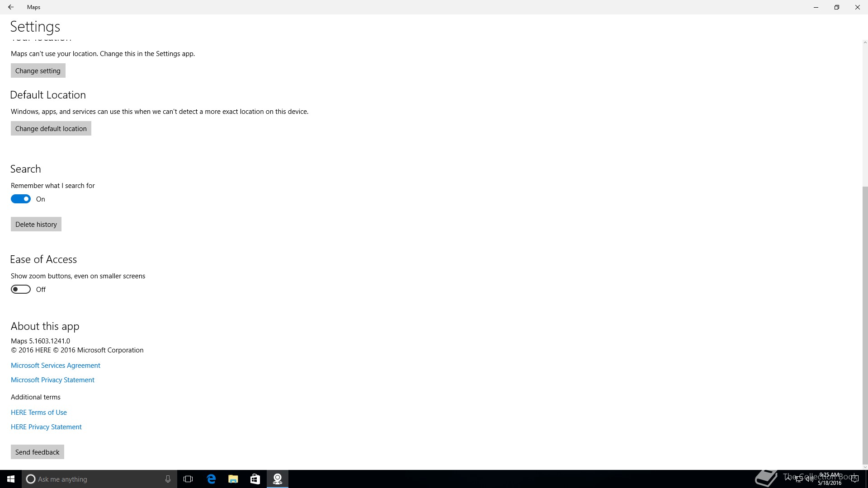
Task: Open Task View from the taskbar
Action: point(188,479)
